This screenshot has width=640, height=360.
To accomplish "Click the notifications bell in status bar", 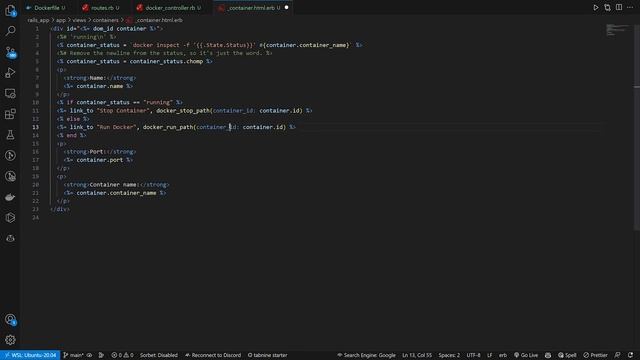I will point(631,355).
